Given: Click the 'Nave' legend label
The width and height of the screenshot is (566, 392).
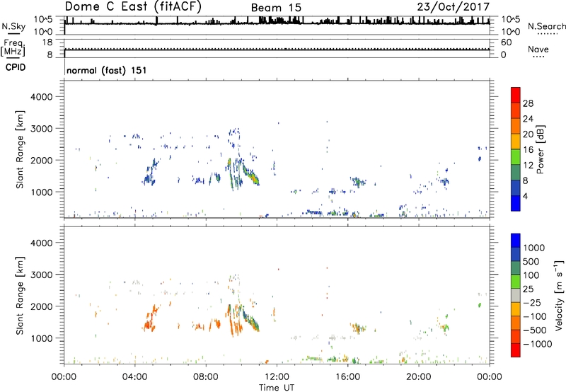Looking at the screenshot, I should pyautogui.click(x=538, y=49).
